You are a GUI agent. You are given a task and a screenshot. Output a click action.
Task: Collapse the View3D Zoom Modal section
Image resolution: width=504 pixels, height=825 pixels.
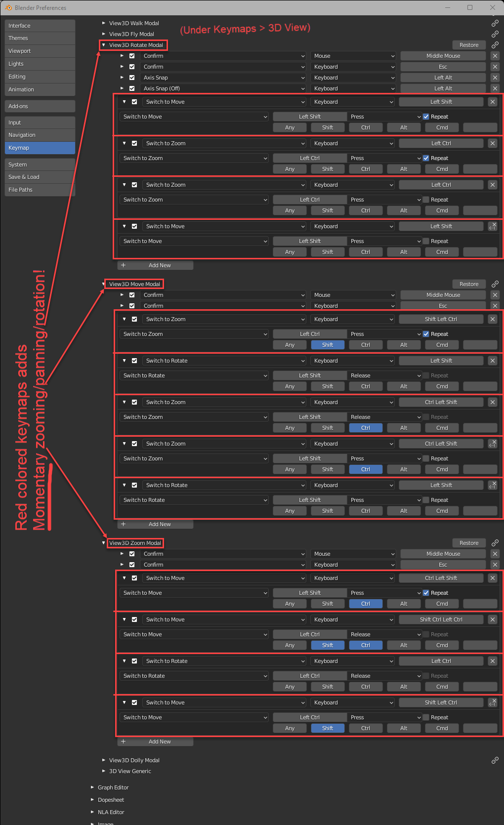click(x=104, y=543)
